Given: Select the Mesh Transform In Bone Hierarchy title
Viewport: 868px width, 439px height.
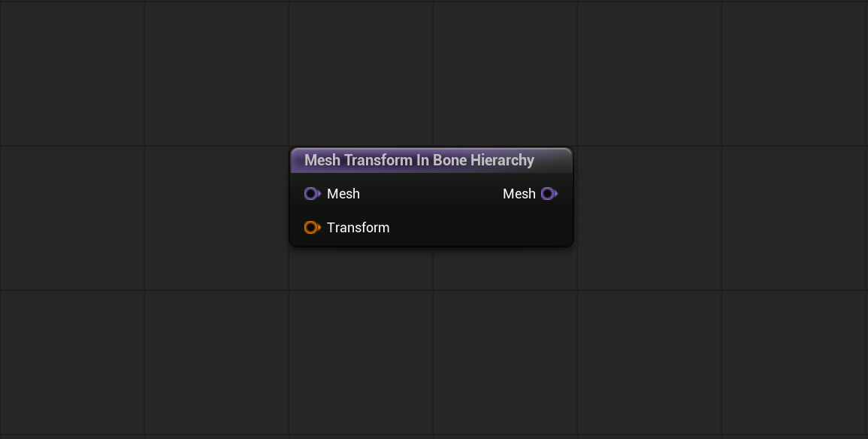Looking at the screenshot, I should [419, 161].
